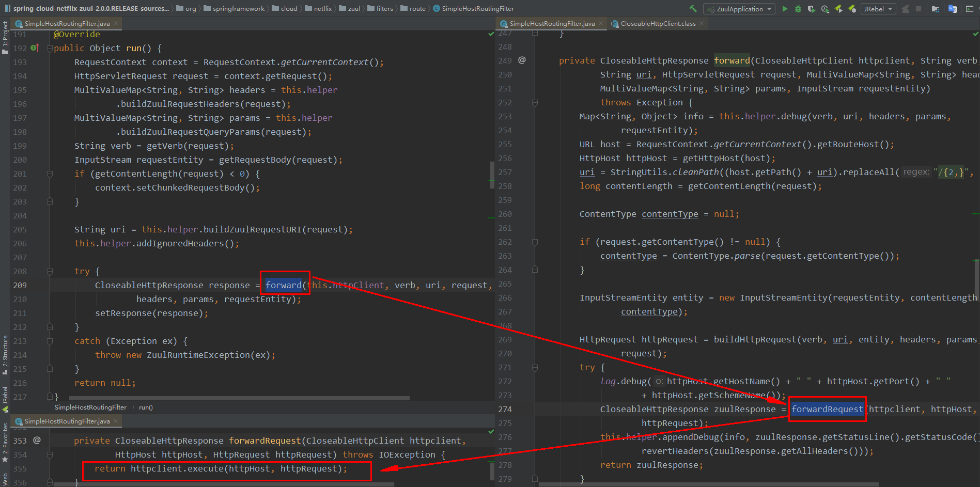Select SimpleHostRoutingFilter.java tab in bottom-left editor
980x487 pixels.
[x=67, y=421]
